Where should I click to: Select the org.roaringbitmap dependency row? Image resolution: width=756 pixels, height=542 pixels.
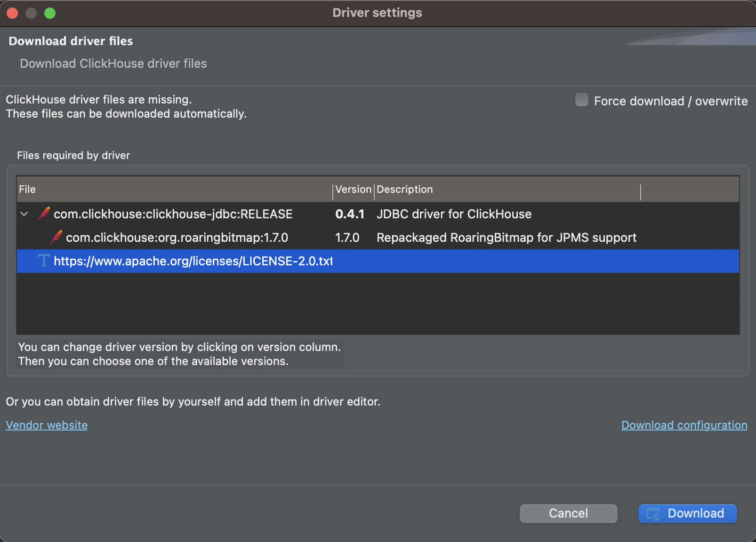click(x=177, y=238)
